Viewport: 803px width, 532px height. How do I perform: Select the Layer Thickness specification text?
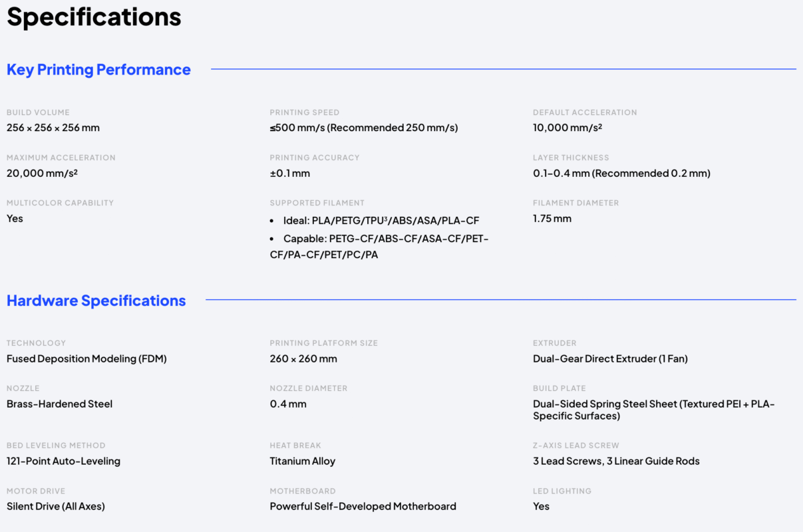pyautogui.click(x=621, y=173)
